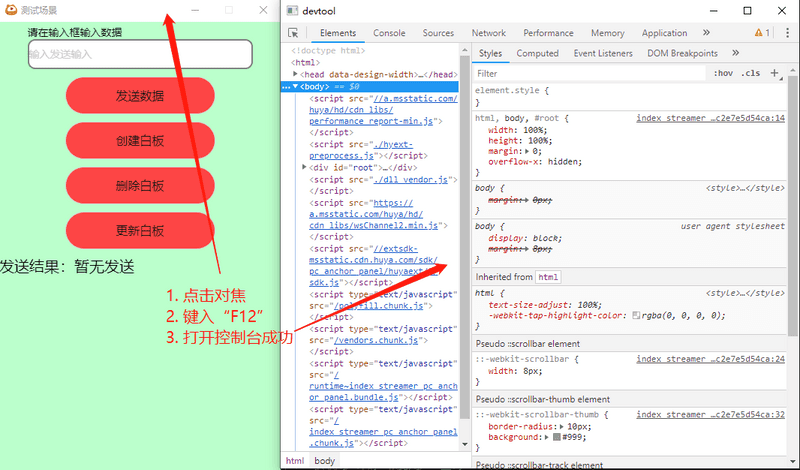Click the devtool window title icon
This screenshot has height=470, width=800.
tap(292, 11)
